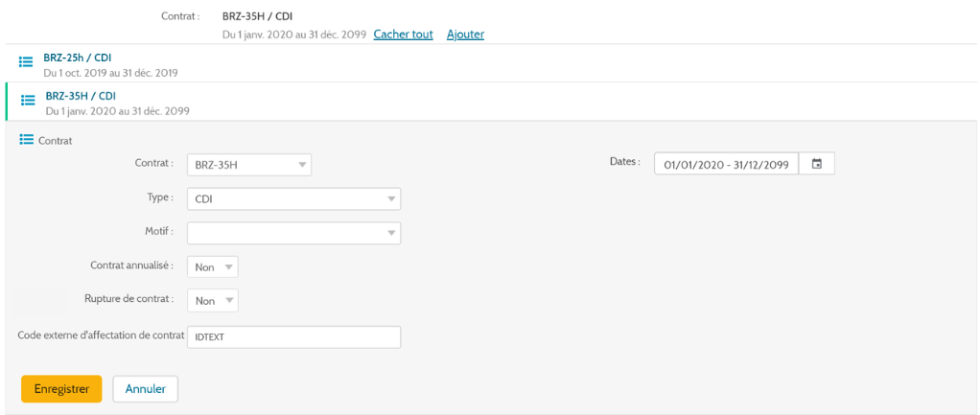Click the Rupture de contrat label
The height and width of the screenshot is (415, 980).
pyautogui.click(x=128, y=298)
